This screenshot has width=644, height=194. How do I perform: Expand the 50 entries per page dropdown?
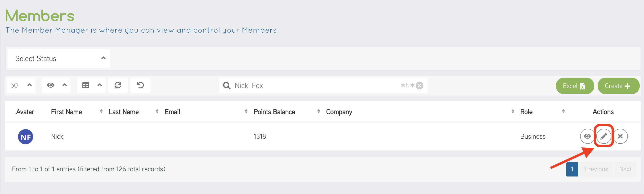pyautogui.click(x=21, y=85)
